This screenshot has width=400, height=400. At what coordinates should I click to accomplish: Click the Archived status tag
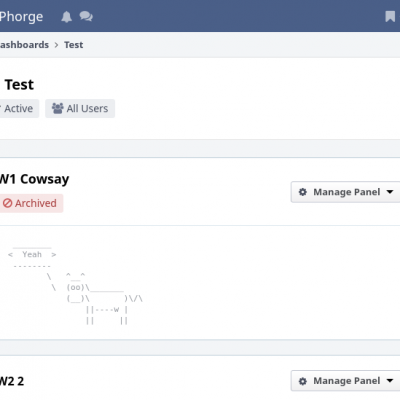[31, 203]
